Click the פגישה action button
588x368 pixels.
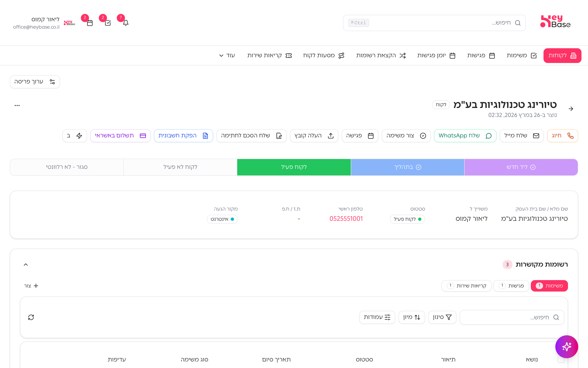click(x=360, y=136)
